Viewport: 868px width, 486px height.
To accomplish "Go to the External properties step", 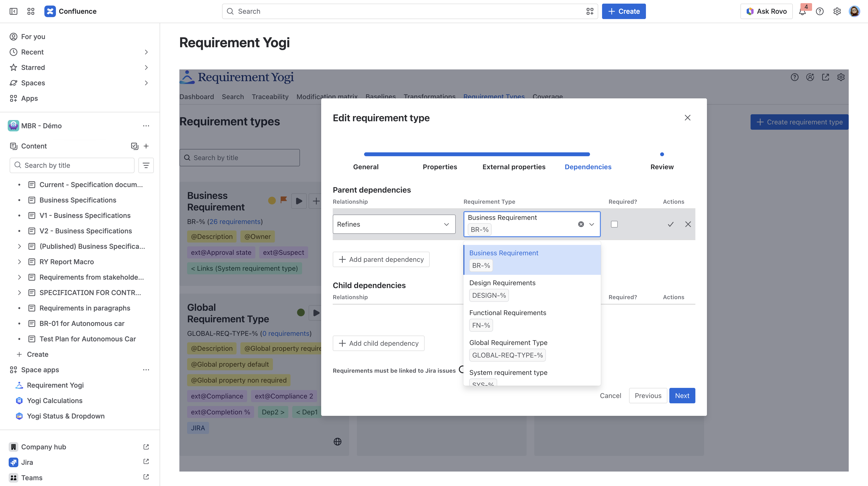I will pyautogui.click(x=514, y=167).
